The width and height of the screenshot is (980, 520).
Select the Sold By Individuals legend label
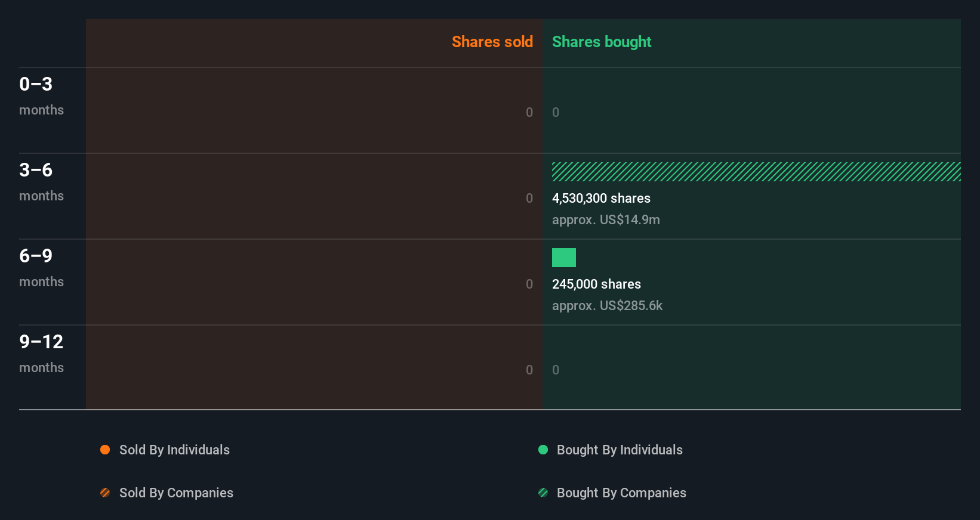tap(174, 450)
